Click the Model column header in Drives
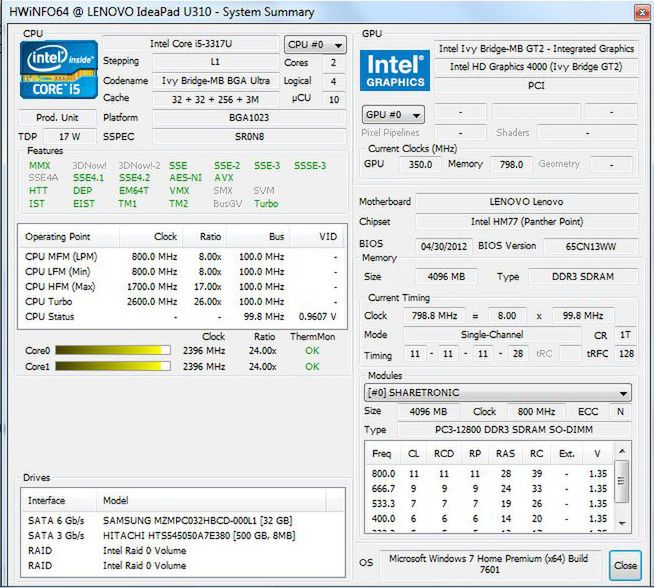This screenshot has height=588, width=654. [x=211, y=500]
